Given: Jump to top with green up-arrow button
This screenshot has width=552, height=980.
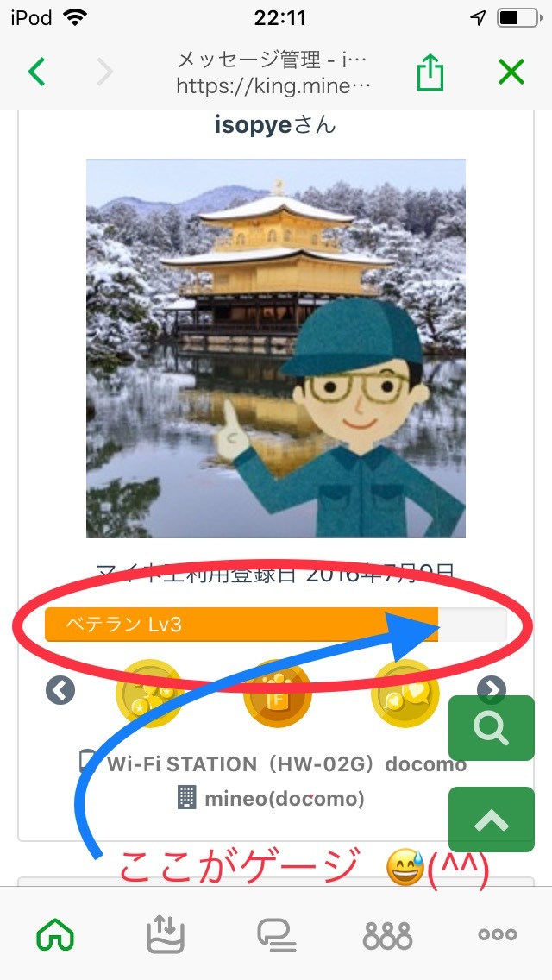Looking at the screenshot, I should 492,820.
